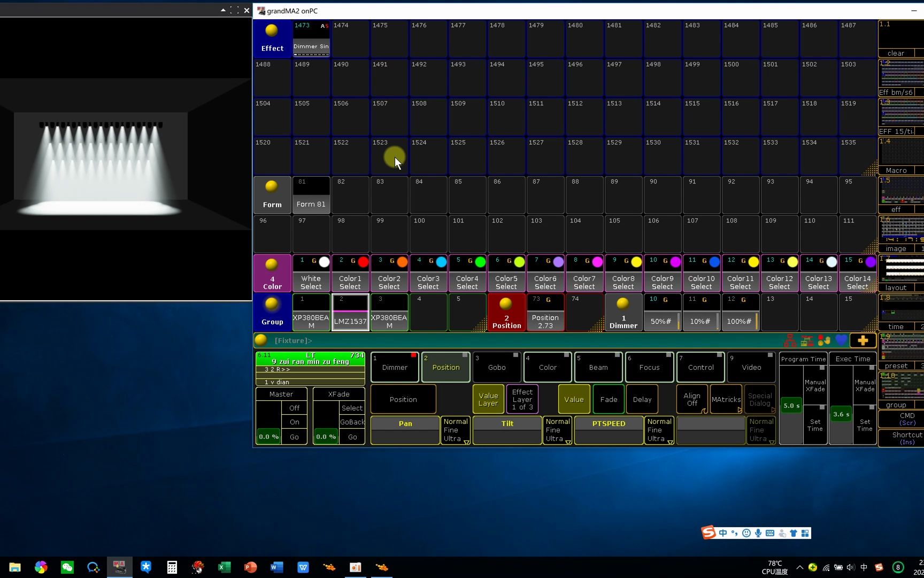Open the WPS Office icon on the taskbar
This screenshot has height=578, width=924.
303,567
